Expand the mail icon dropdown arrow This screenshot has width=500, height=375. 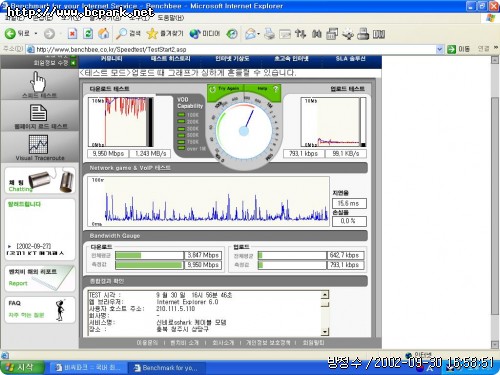pos(258,34)
